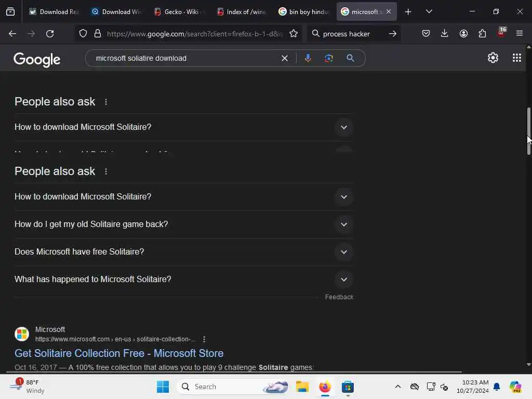Open Microsoft Store from taskbar

pos(348,387)
